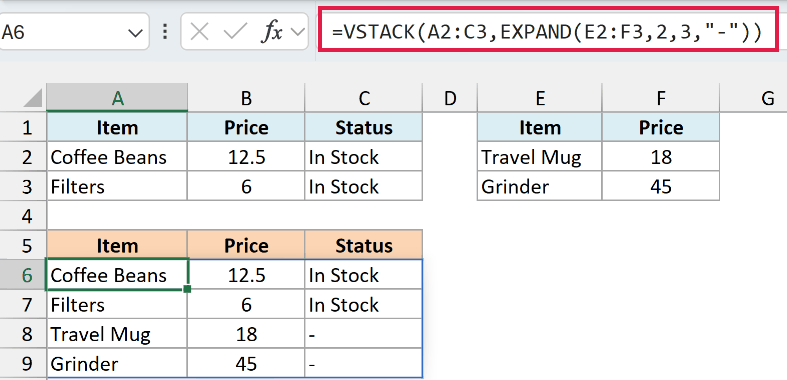Click the '6' cell in row 3
Viewport: 787px width, 380px height.
coord(246,186)
